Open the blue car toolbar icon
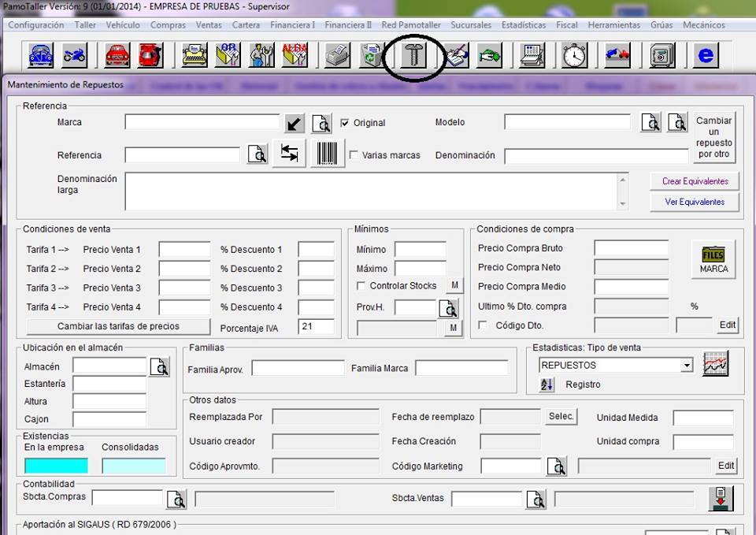Viewport: 756px width, 535px height. pos(41,55)
